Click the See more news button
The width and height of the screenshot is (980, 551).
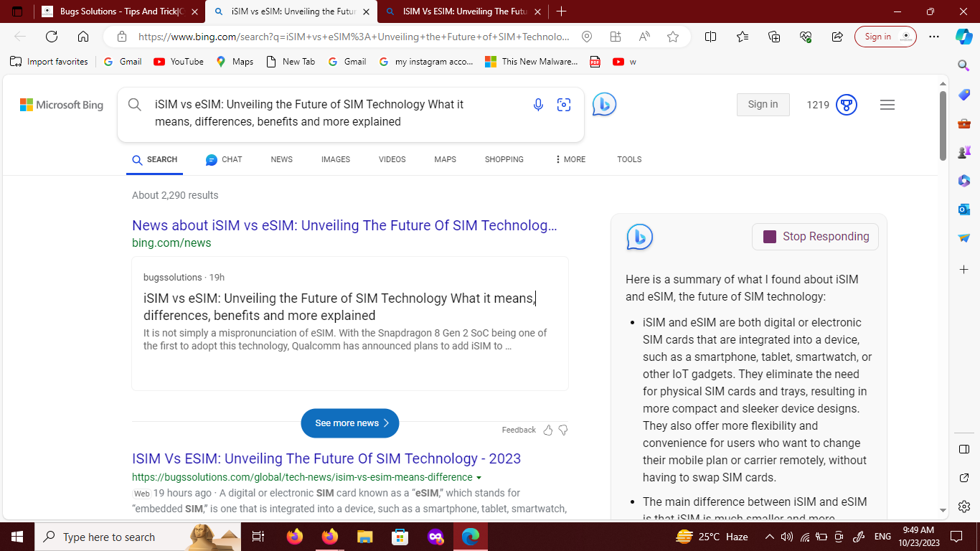point(350,423)
